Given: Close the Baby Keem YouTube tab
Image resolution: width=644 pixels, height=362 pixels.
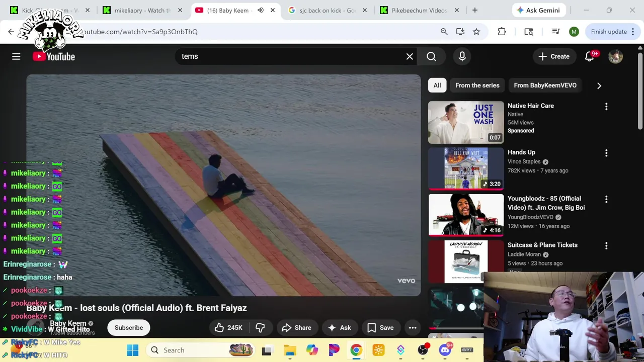Looking at the screenshot, I should click(273, 10).
